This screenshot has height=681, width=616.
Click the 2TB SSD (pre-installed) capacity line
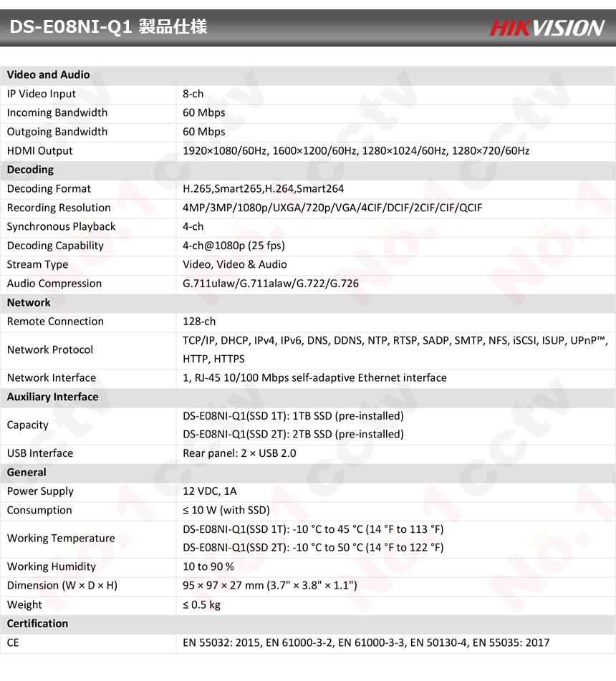tap(293, 435)
